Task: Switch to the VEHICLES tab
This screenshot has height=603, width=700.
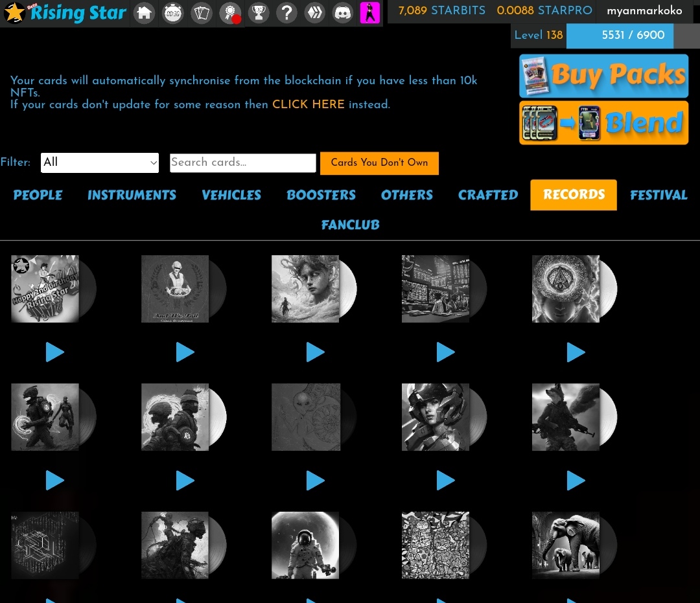Action: pos(231,195)
